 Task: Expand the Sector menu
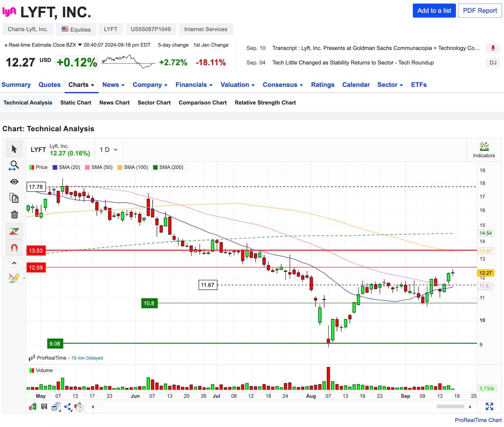[390, 85]
